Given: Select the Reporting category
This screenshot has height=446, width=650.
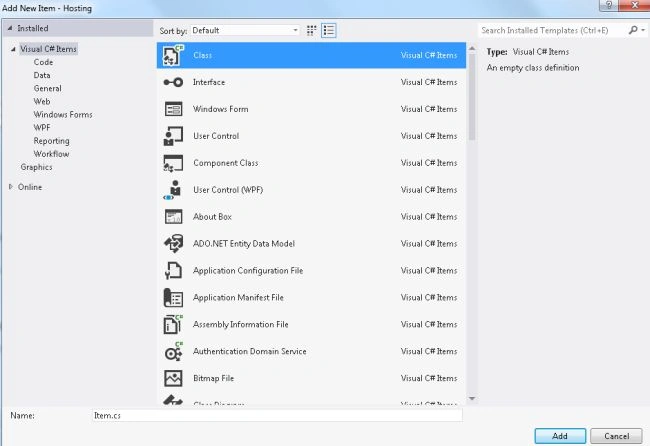Looking at the screenshot, I should [x=51, y=141].
